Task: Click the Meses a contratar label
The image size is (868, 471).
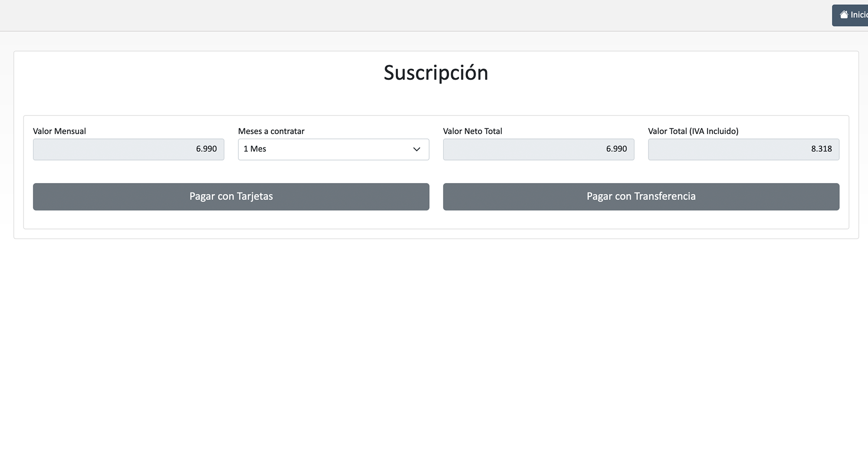Action: (x=271, y=131)
